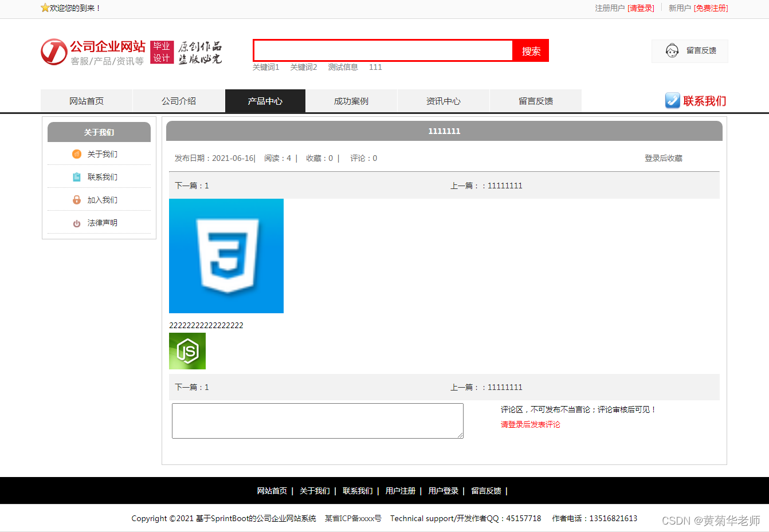Select the 网站首页 tab
This screenshot has width=769, height=532.
point(86,101)
